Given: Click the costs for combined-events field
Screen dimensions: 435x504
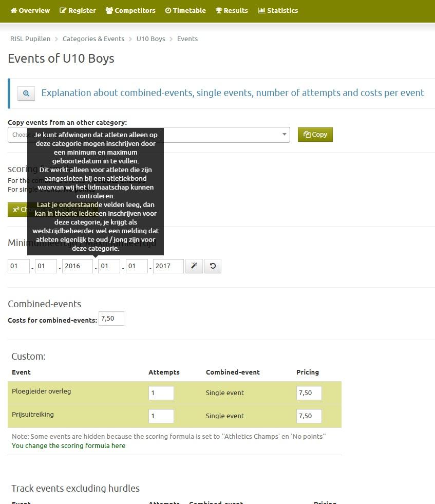Looking at the screenshot, I should [111, 319].
